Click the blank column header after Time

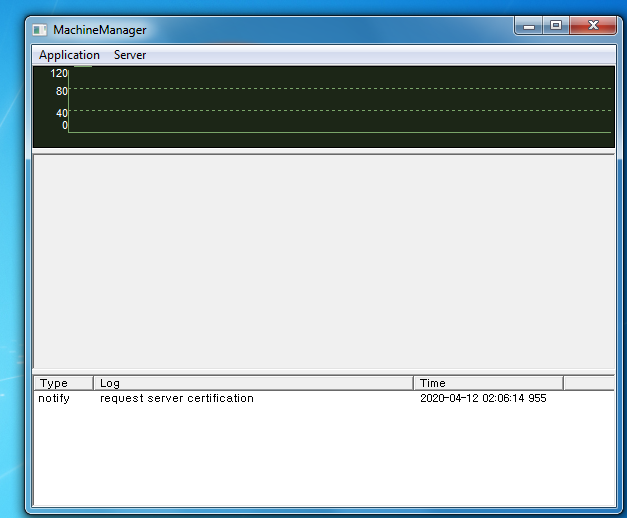(589, 383)
